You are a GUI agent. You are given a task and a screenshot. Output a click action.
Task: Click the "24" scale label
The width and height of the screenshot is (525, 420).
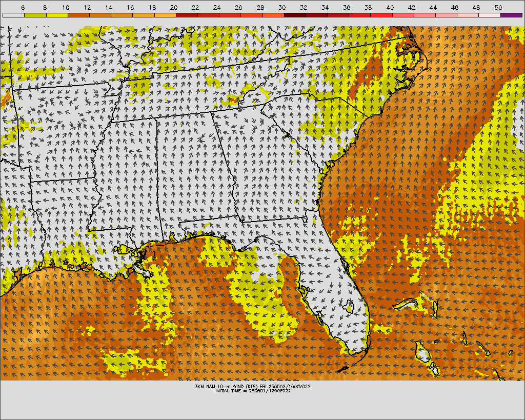(217, 7)
